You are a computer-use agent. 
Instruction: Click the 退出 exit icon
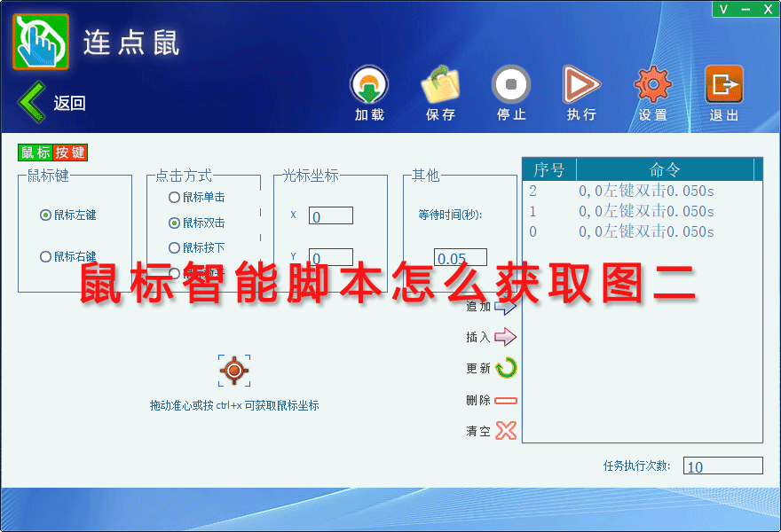[724, 84]
